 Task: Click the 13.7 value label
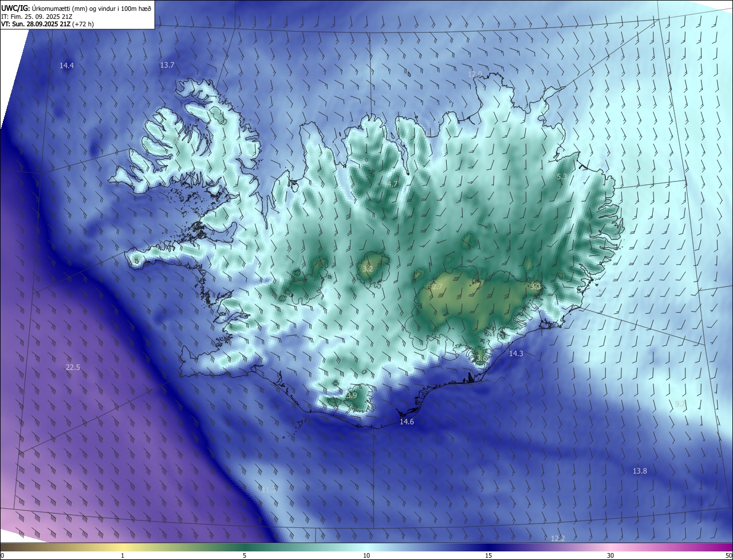pos(167,65)
